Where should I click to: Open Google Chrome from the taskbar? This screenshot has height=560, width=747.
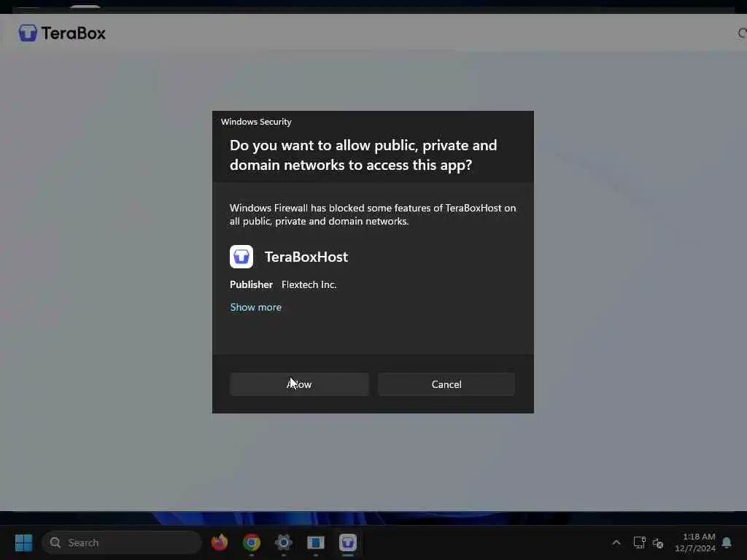(x=252, y=542)
